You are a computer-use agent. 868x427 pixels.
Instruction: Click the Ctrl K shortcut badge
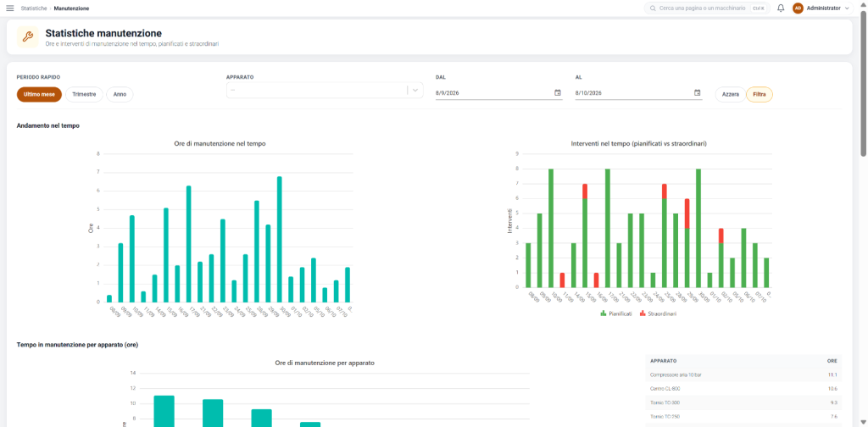(758, 8)
